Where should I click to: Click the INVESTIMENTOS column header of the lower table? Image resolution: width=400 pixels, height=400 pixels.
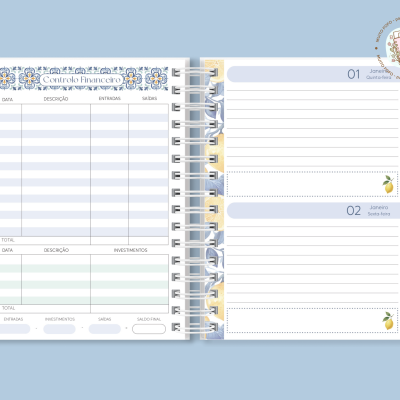130,250
